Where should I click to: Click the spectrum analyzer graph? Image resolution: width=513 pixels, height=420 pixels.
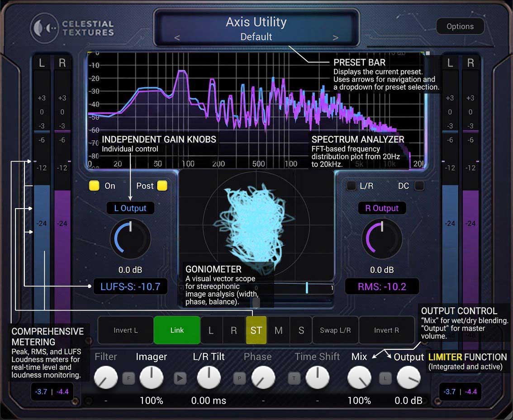(x=256, y=110)
